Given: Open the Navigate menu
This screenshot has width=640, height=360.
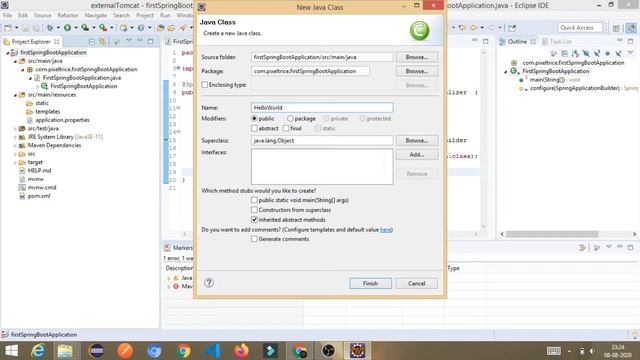Looking at the screenshot, I should [96, 15].
